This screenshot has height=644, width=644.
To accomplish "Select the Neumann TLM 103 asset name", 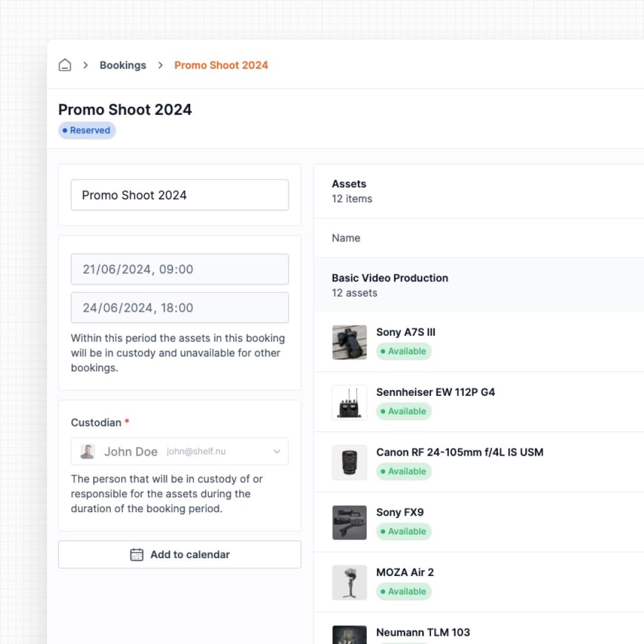I will pos(423,632).
